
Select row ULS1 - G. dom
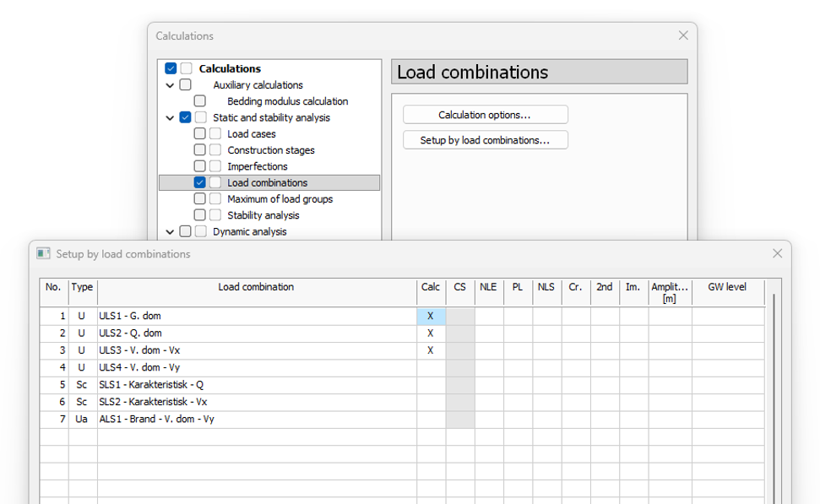[x=257, y=316]
